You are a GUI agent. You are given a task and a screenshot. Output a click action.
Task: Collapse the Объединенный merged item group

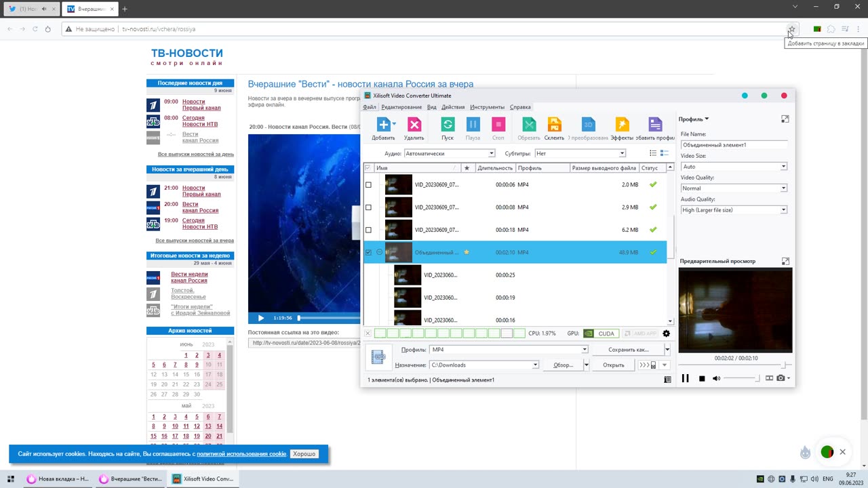click(379, 252)
